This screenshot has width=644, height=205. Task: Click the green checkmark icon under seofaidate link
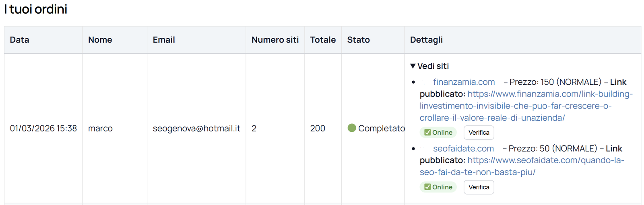[x=427, y=187]
